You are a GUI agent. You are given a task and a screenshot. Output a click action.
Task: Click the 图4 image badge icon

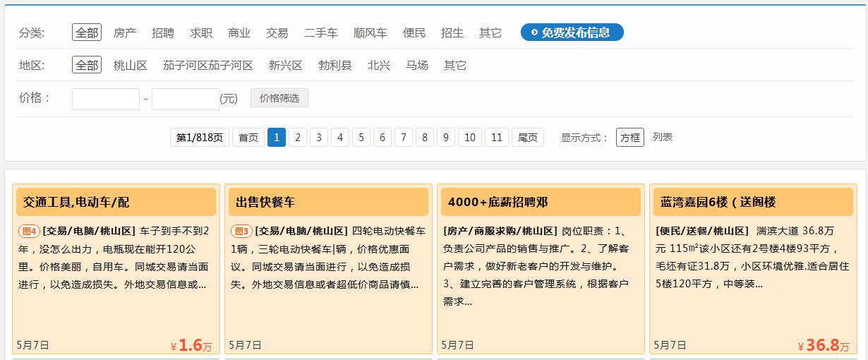tap(29, 231)
